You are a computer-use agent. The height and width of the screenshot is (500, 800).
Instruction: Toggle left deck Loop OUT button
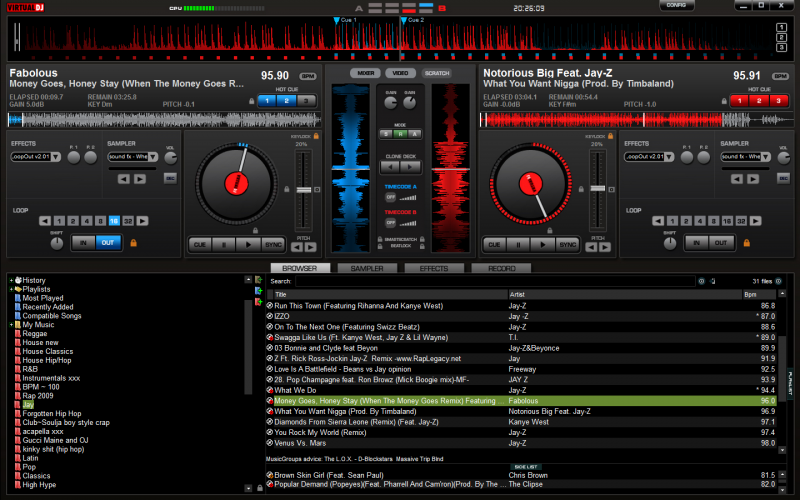coord(108,243)
